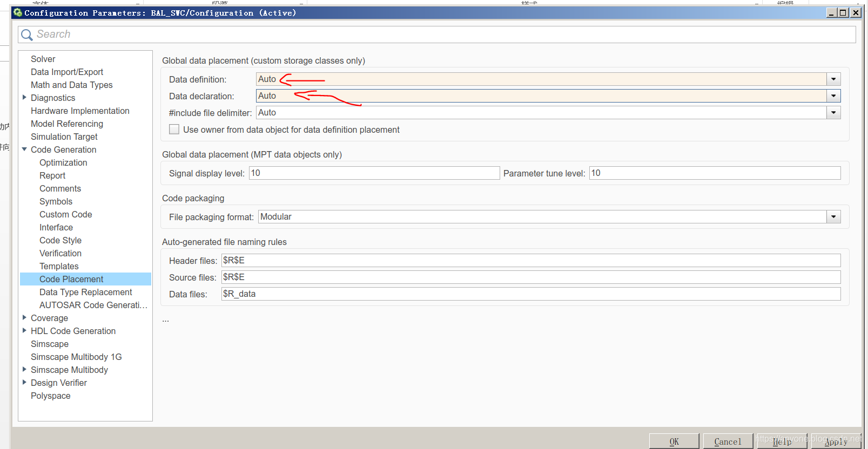Screen dimensions: 868x449
Task: Open the Data definition dropdown
Action: click(833, 79)
